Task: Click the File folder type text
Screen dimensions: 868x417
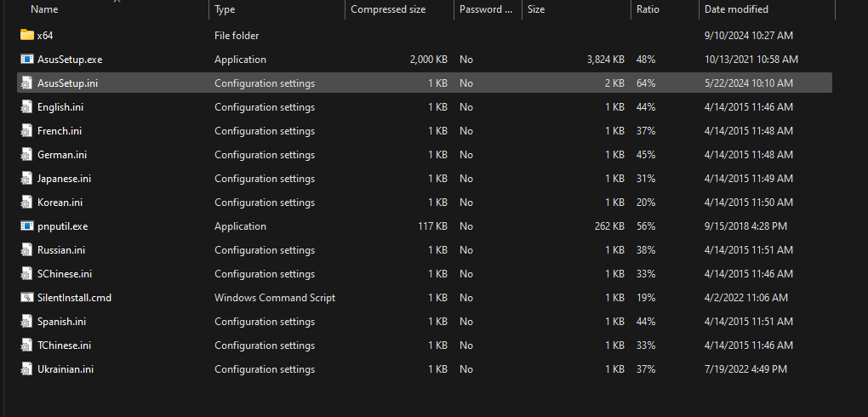Action: point(237,36)
